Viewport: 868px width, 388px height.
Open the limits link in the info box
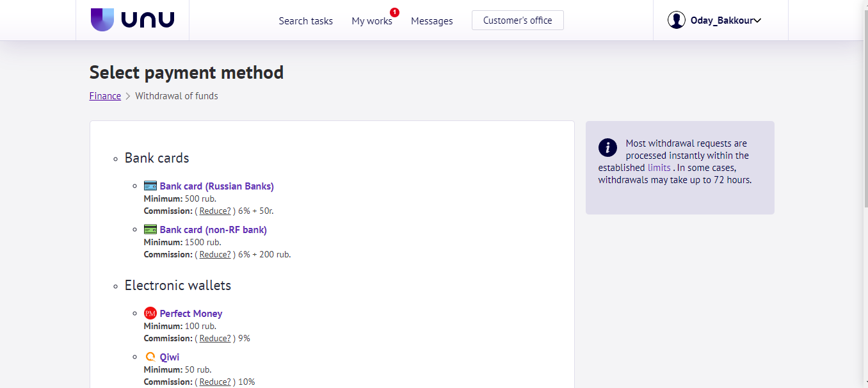point(659,168)
